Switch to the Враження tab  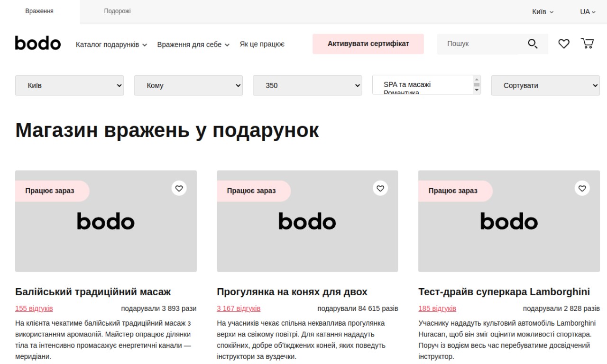tap(39, 11)
